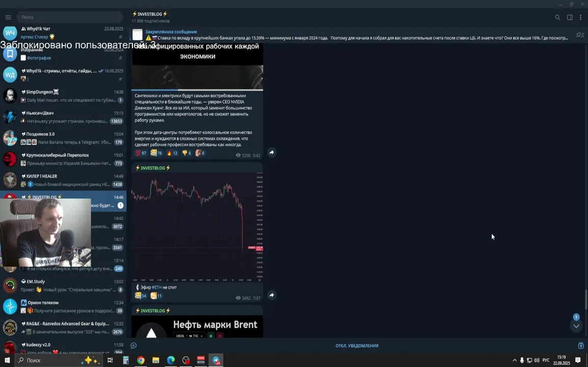Jump to bottom with the down-arrow button

pyautogui.click(x=576, y=326)
